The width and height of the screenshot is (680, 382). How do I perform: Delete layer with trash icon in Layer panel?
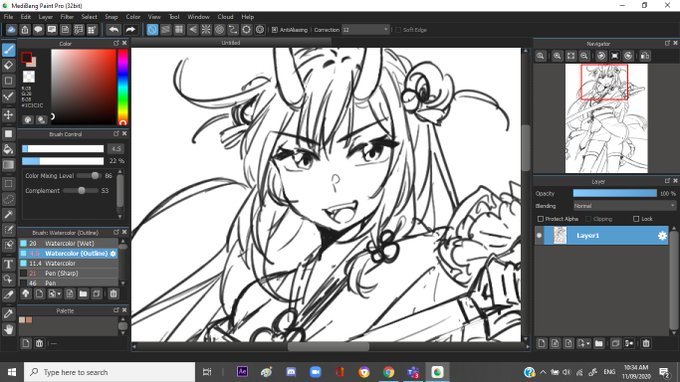click(x=646, y=343)
